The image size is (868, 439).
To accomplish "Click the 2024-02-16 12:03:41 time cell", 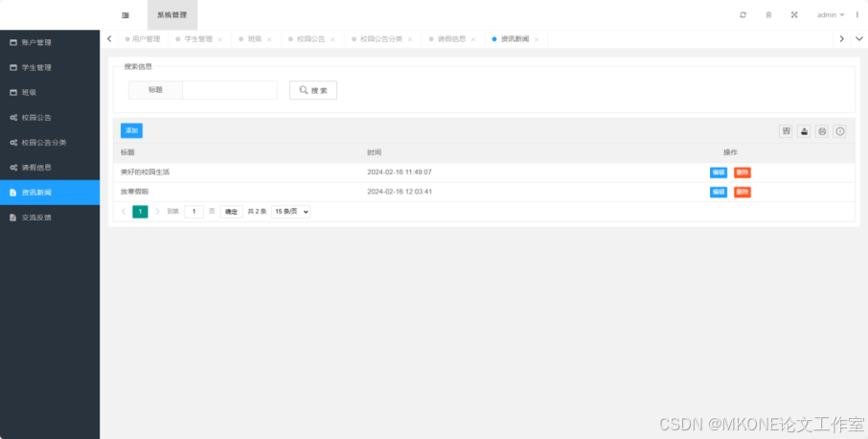I will point(400,192).
